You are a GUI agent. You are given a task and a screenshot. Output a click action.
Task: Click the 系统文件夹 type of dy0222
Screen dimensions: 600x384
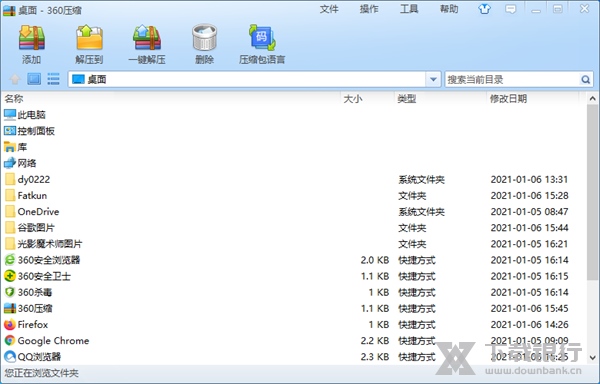click(x=421, y=179)
